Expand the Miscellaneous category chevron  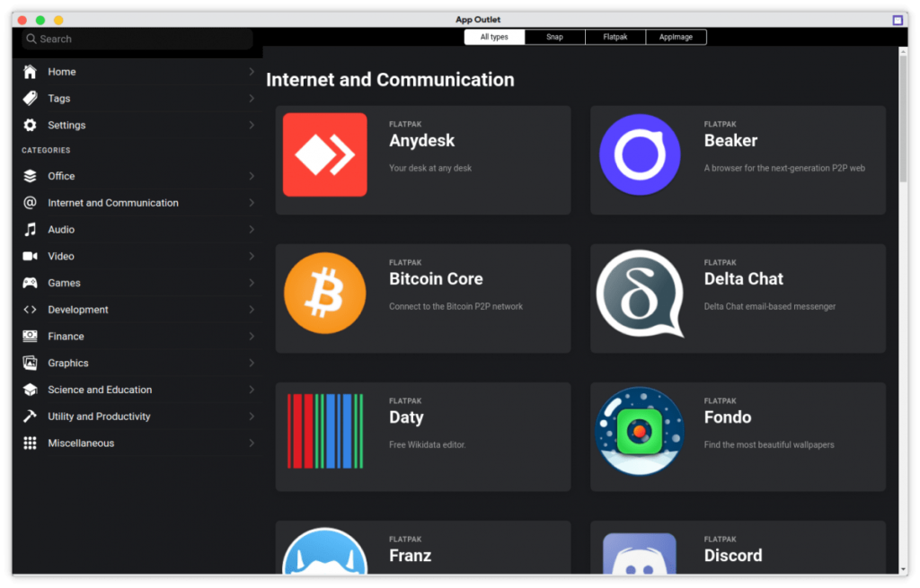coord(252,443)
